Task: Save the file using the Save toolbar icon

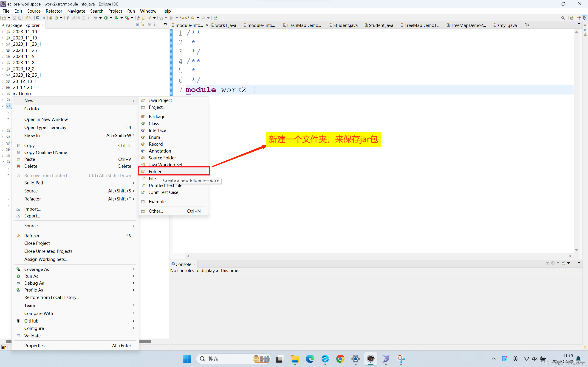Action: 14,18
